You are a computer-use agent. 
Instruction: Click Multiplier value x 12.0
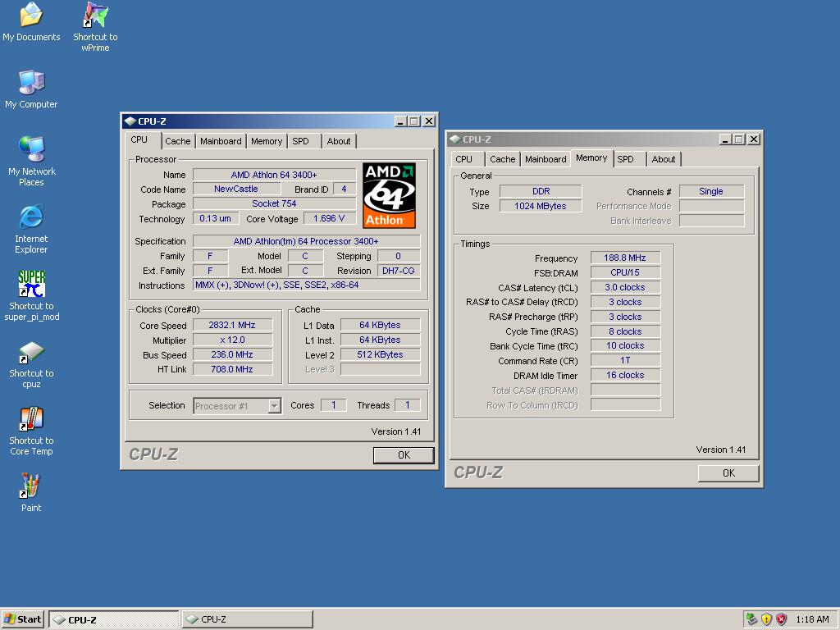232,340
